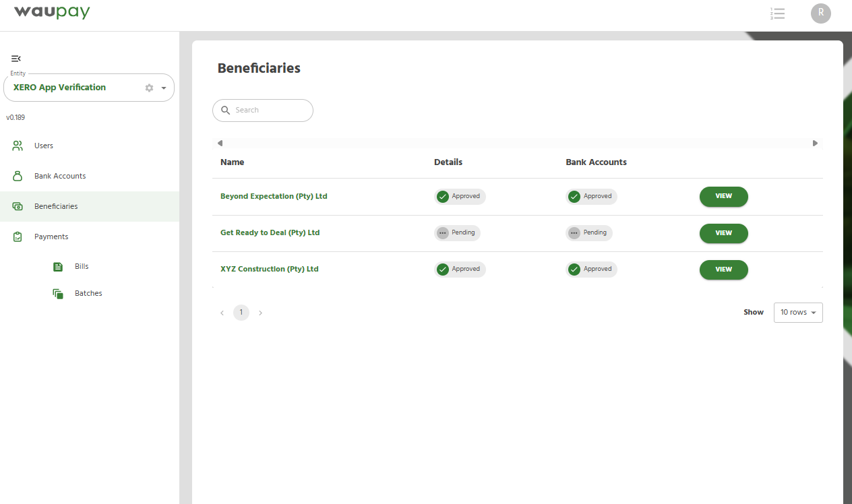View Beyond Expectation beneficiary details
Screen dimensions: 852x504
point(724,197)
